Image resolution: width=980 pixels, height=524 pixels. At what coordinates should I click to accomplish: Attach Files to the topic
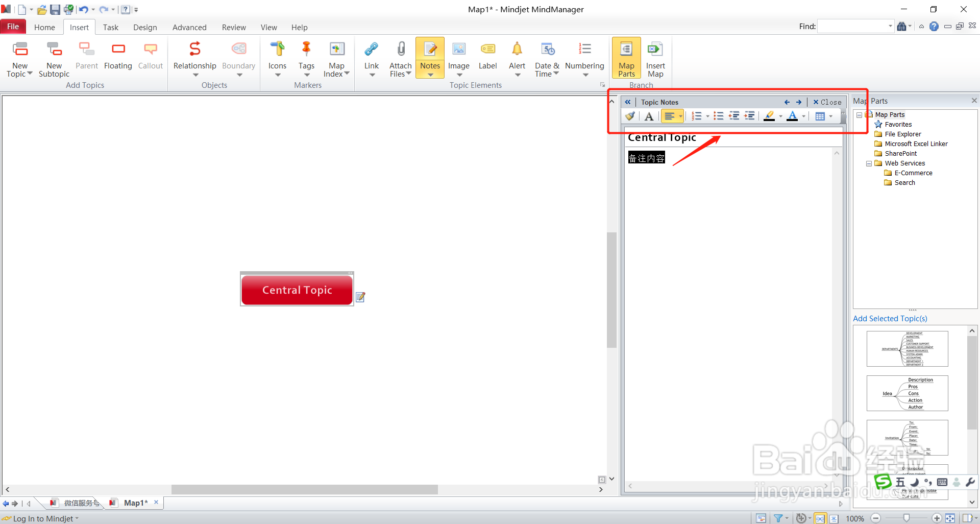click(x=401, y=59)
